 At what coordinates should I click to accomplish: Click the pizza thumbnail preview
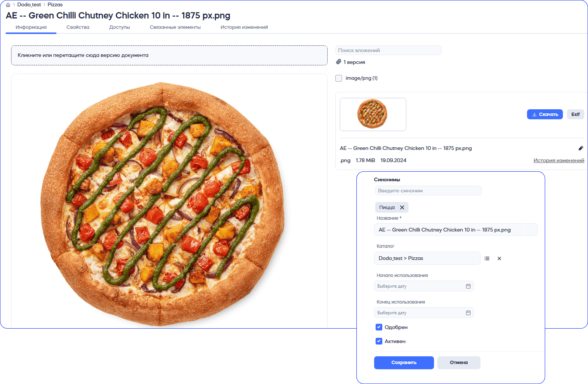pos(373,114)
